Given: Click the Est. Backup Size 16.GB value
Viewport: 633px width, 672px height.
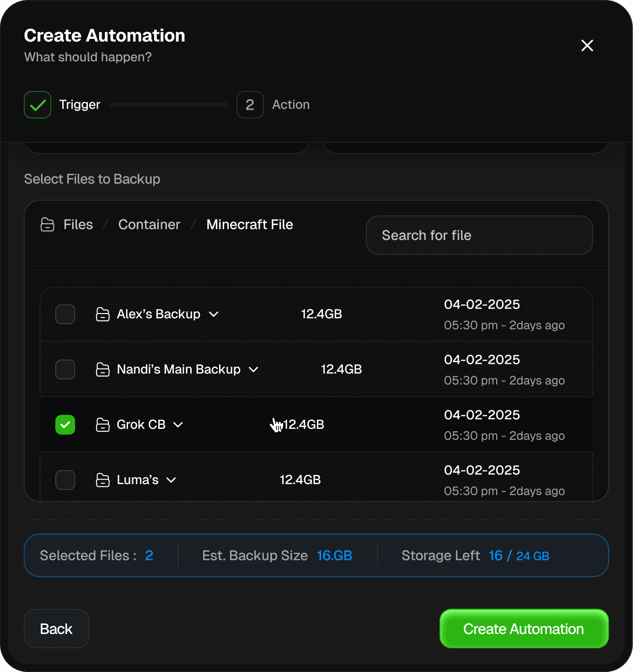Looking at the screenshot, I should pyautogui.click(x=334, y=555).
